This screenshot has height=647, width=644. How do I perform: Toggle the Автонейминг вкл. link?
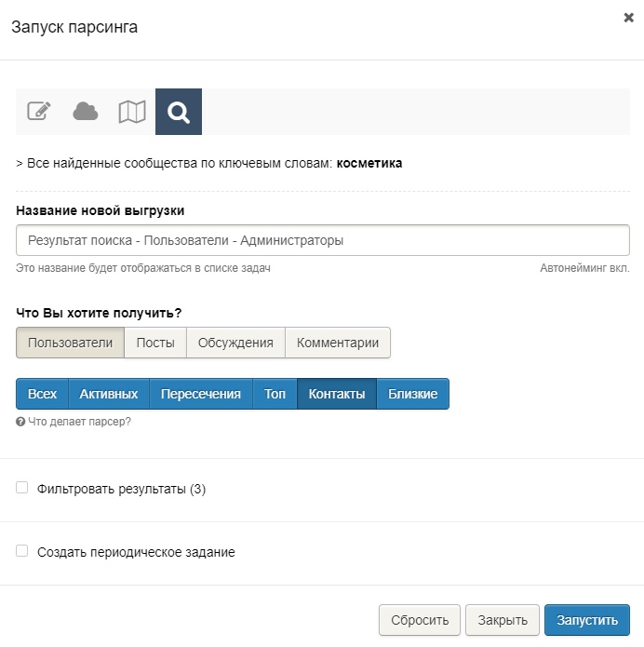click(584, 268)
